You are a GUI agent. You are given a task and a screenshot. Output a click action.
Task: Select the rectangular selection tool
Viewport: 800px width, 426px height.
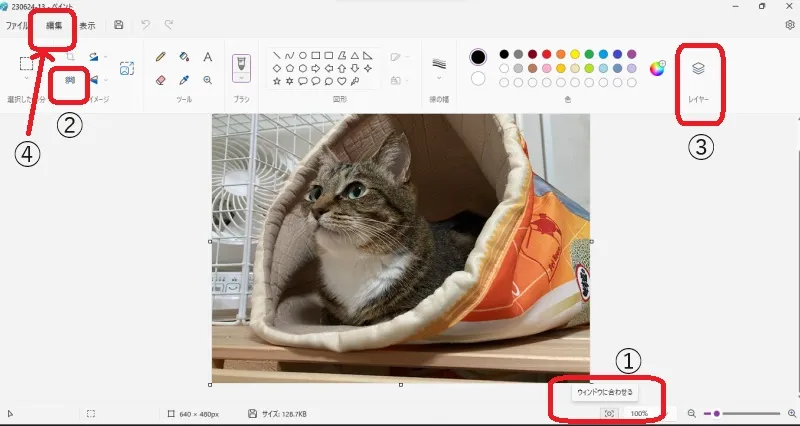pyautogui.click(x=27, y=64)
